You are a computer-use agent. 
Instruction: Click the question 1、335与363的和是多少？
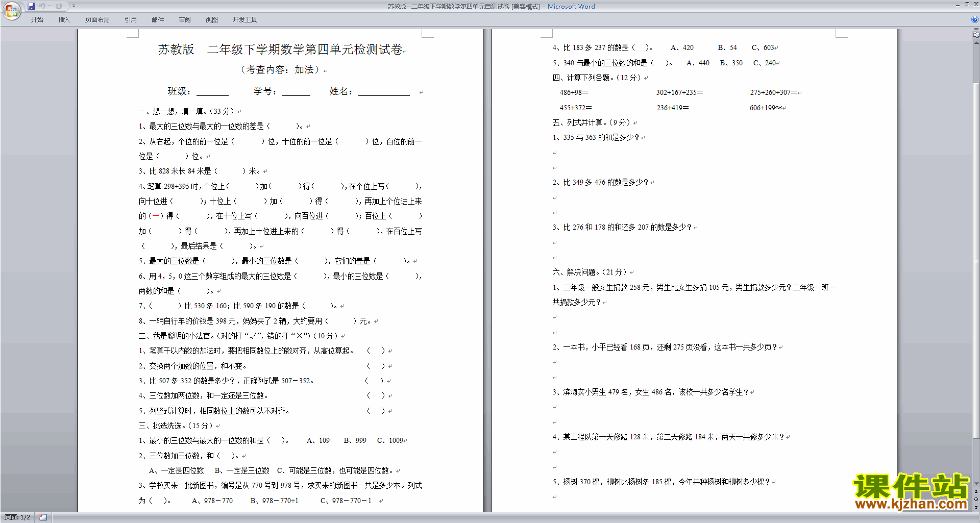(596, 137)
